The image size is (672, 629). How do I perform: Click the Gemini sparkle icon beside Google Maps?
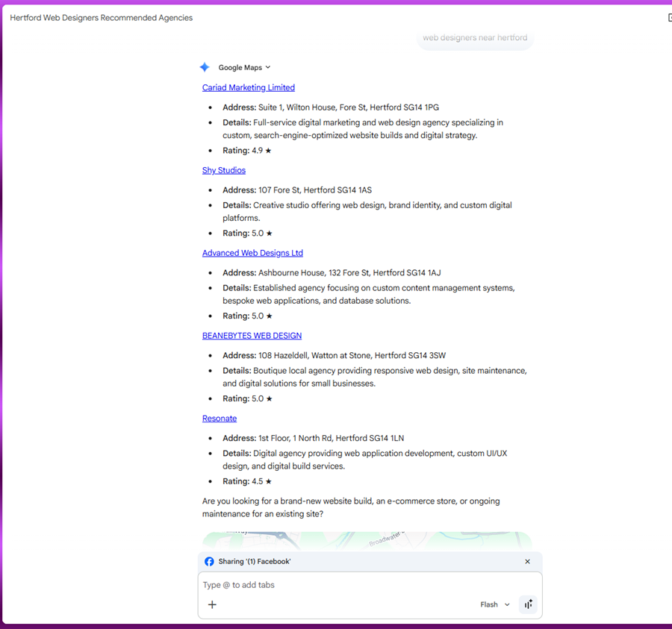click(205, 67)
